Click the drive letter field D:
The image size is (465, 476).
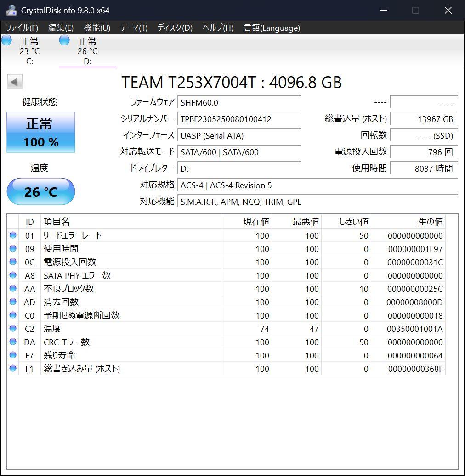[239, 168]
